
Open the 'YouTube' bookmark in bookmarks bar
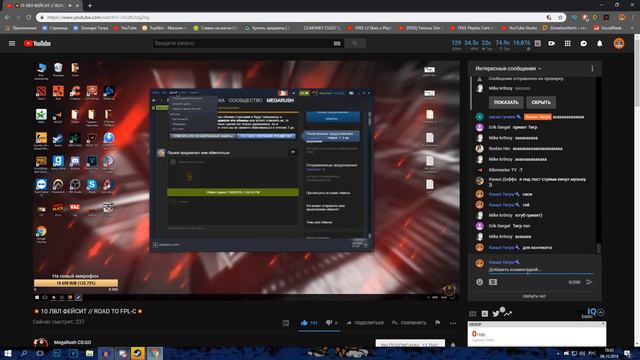[x=125, y=28]
